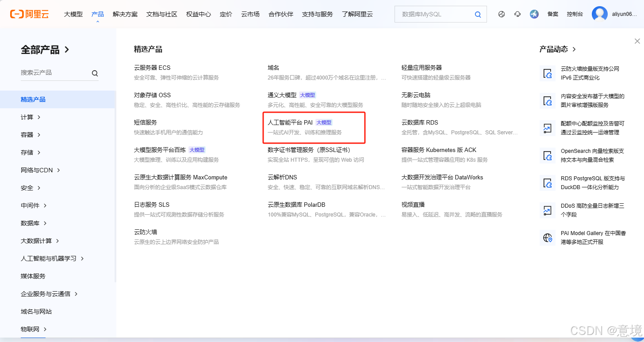Open the 定价 top menu
The image size is (644, 342).
click(x=226, y=14)
